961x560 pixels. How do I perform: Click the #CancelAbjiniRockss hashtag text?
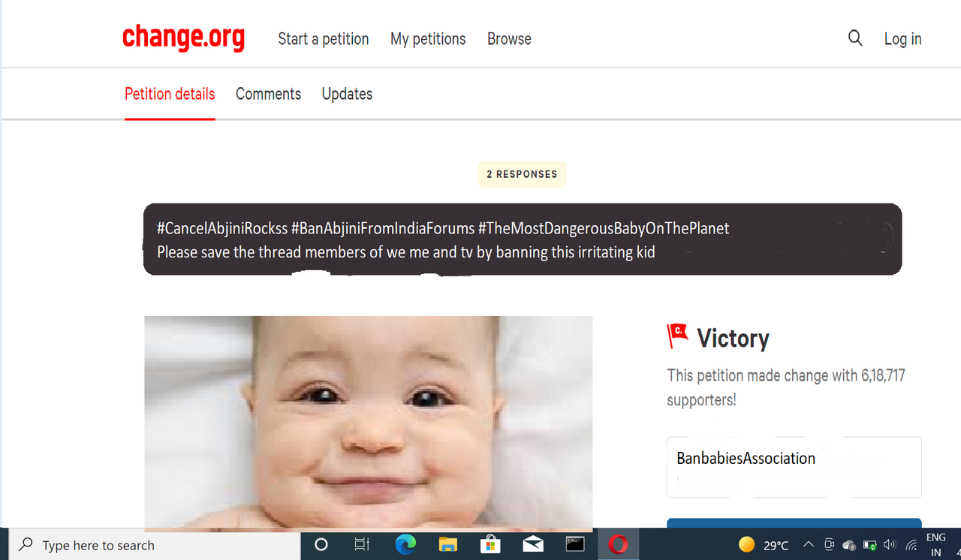pos(222,228)
